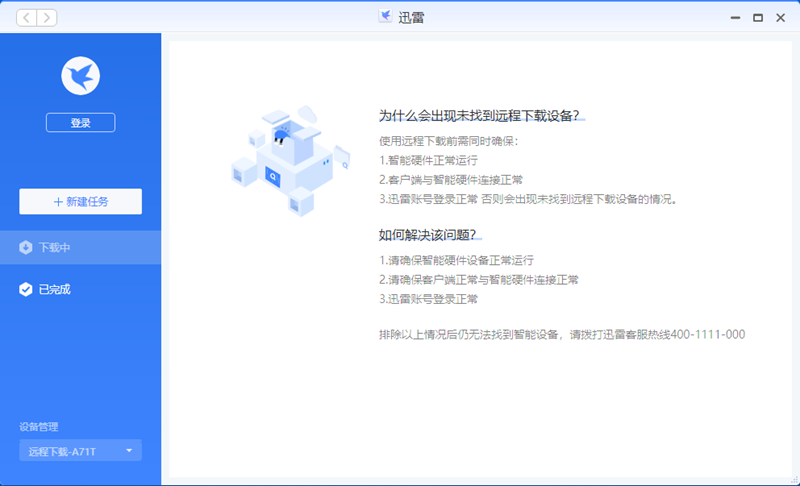The height and width of the screenshot is (486, 800).
Task: Click the isometric boxes illustration
Action: pyautogui.click(x=290, y=161)
